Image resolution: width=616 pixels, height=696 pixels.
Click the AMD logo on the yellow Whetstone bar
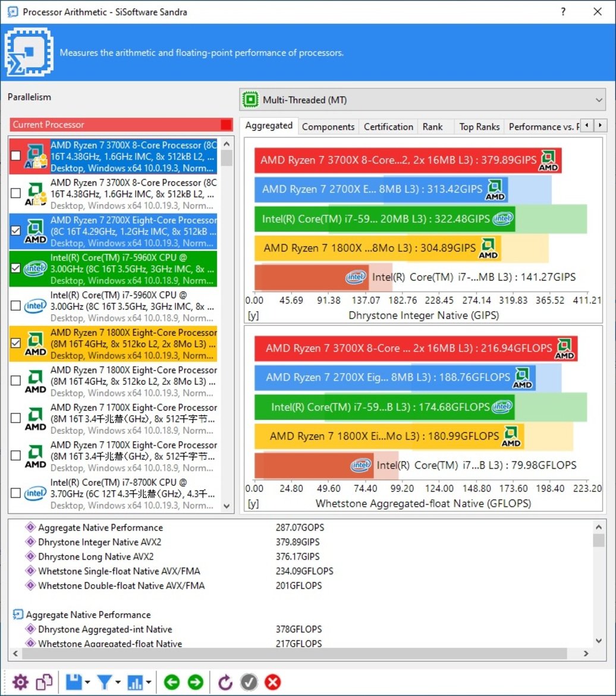(511, 436)
